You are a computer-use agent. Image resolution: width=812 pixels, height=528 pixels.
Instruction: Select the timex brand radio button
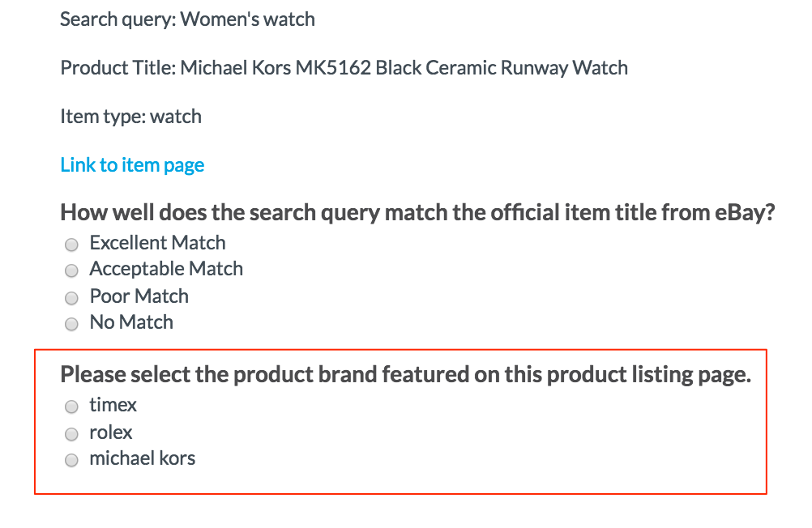[71, 407]
